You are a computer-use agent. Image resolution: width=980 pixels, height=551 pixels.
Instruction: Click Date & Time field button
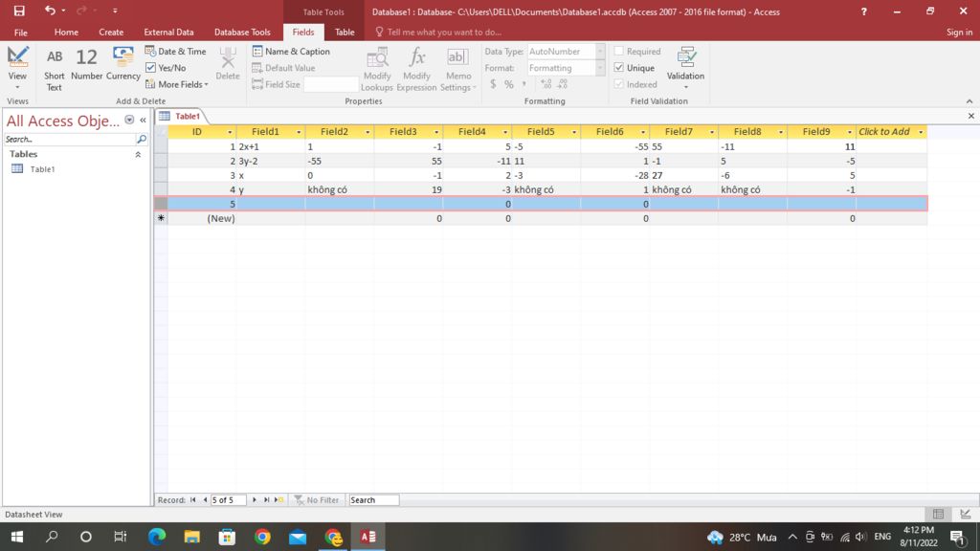[x=176, y=52]
